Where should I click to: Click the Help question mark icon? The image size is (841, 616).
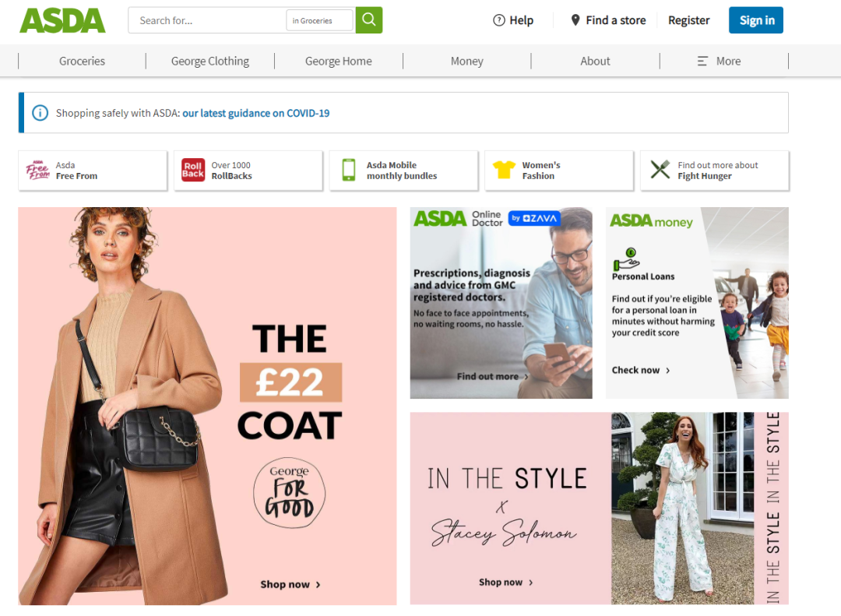(499, 20)
